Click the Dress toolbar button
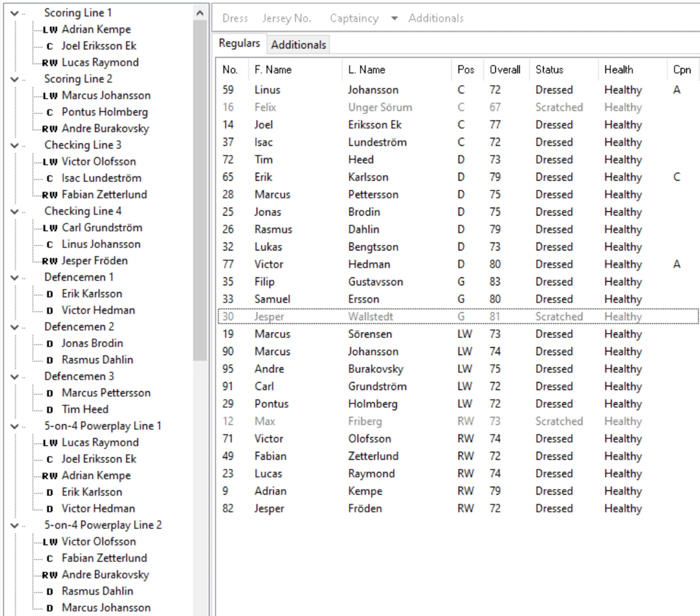This screenshot has width=700, height=616. pyautogui.click(x=235, y=19)
